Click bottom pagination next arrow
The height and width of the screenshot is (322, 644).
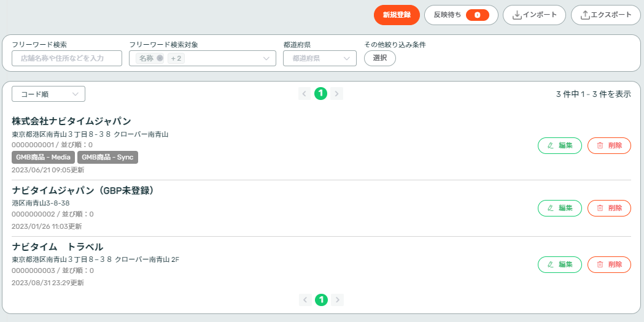click(x=337, y=300)
